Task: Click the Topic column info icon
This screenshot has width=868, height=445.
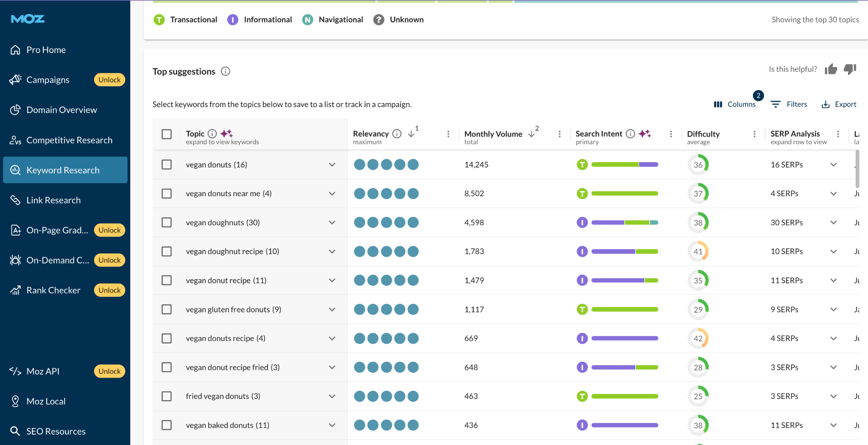Action: tap(212, 133)
